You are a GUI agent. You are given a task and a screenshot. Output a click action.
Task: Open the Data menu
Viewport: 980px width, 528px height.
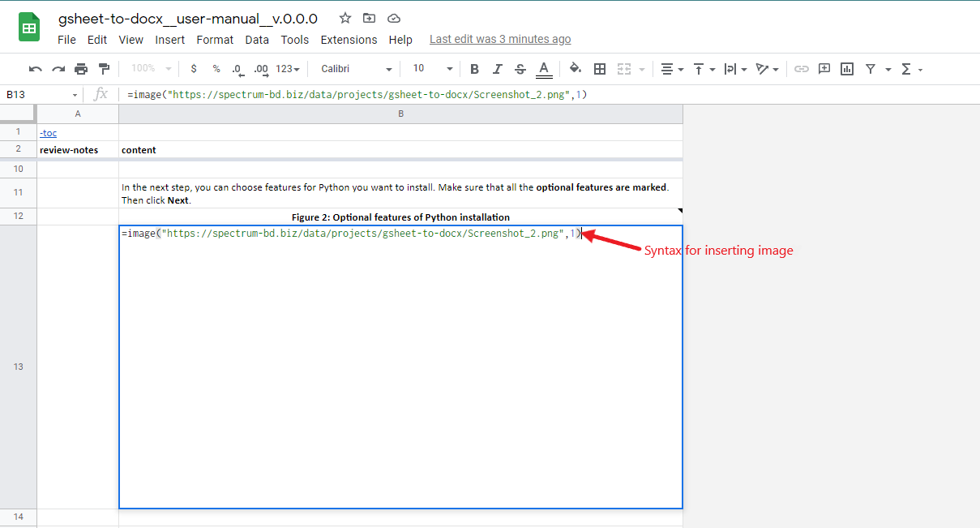click(x=257, y=40)
